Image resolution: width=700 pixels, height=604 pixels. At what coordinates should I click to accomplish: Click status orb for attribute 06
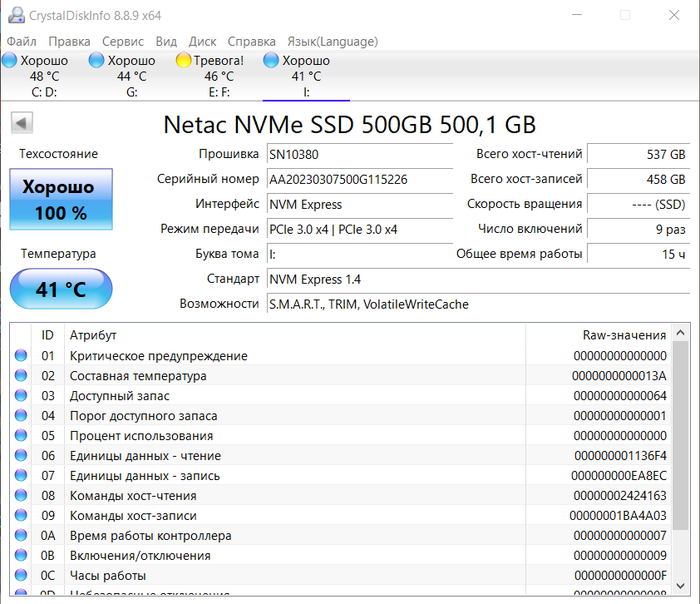(21, 455)
